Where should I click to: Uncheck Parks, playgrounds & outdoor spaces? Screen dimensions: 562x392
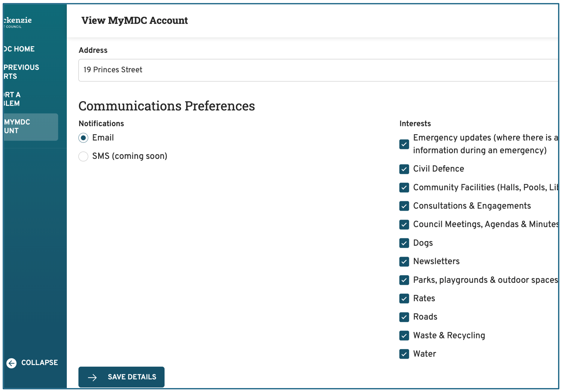click(x=404, y=280)
